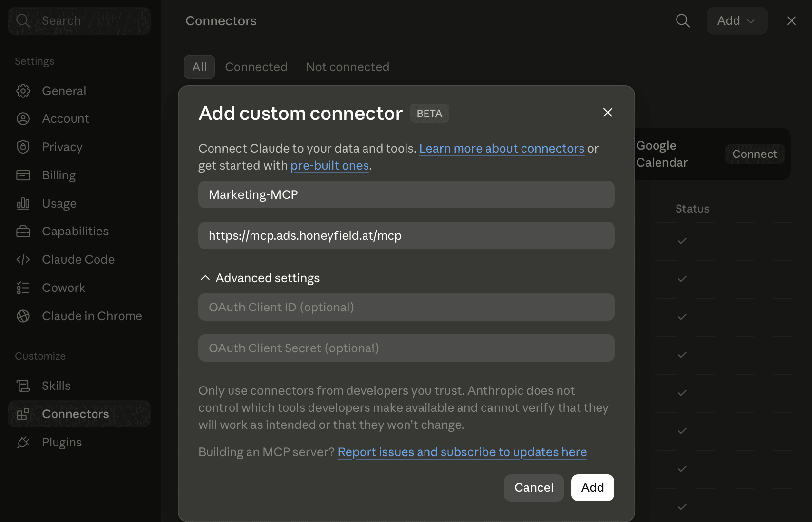Follow the pre-built ones link
The height and width of the screenshot is (522, 812).
pyautogui.click(x=329, y=166)
